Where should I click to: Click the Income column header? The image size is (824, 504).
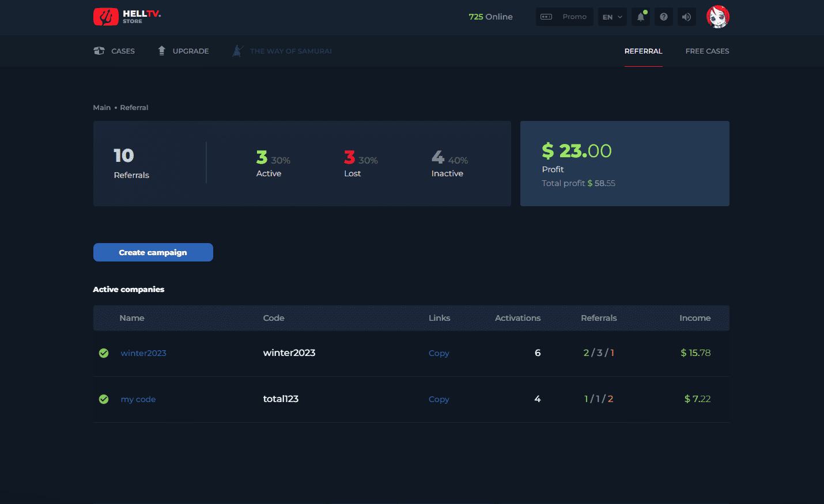(x=695, y=318)
